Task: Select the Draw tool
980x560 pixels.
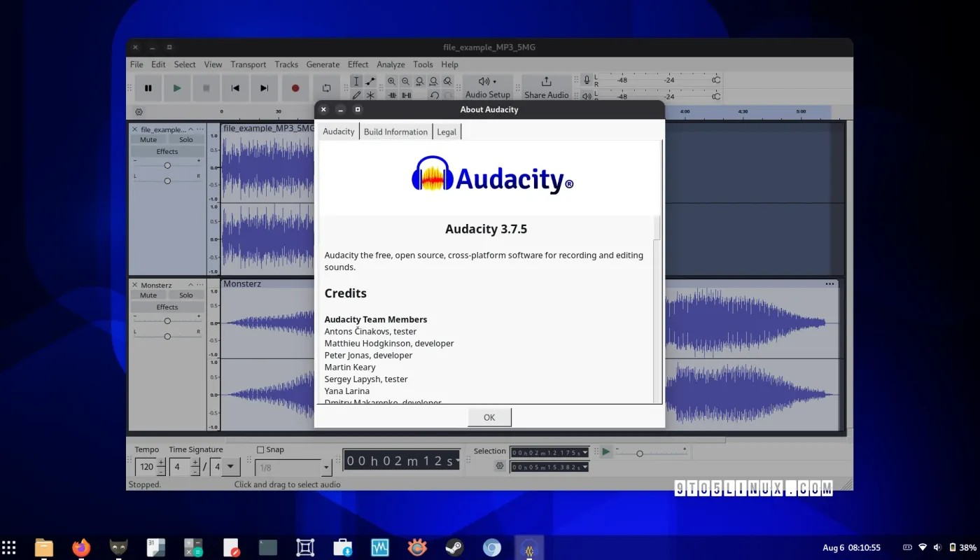Action: click(356, 94)
